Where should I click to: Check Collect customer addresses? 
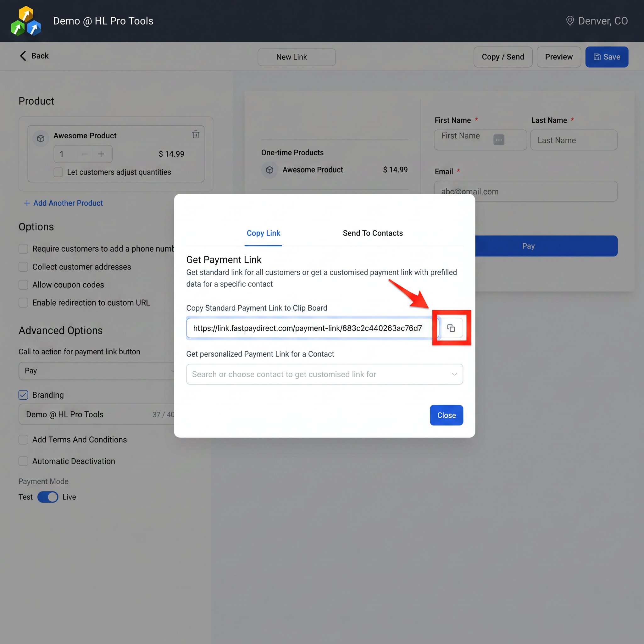[23, 267]
